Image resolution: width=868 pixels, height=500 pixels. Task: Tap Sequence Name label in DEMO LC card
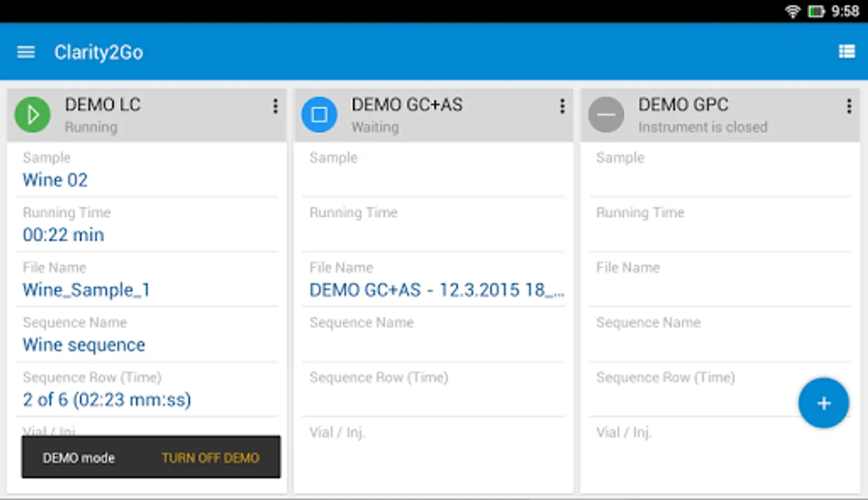74,323
